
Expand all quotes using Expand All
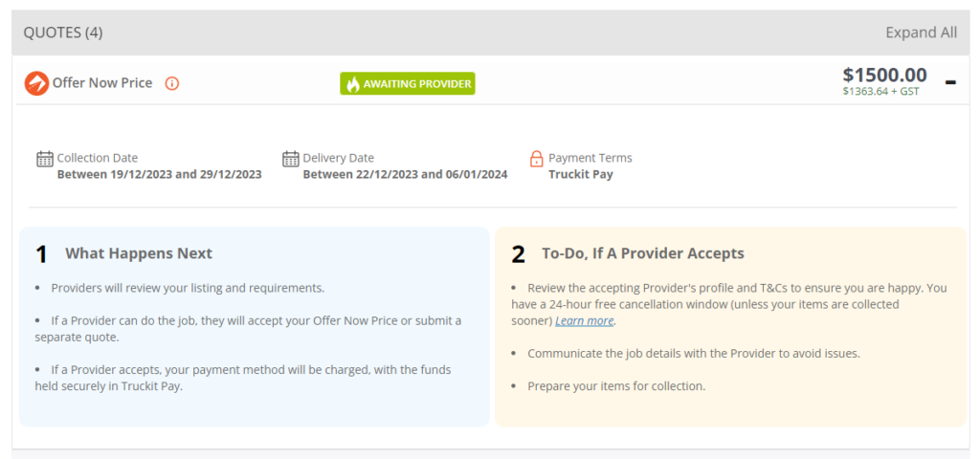[x=921, y=33]
